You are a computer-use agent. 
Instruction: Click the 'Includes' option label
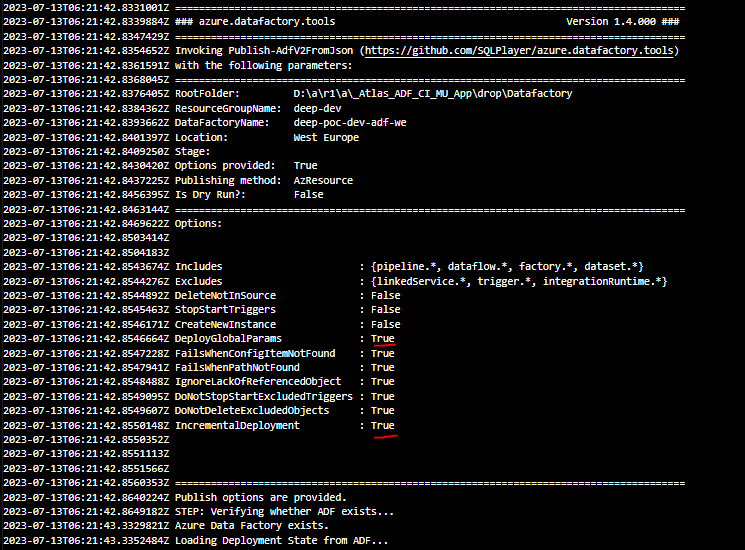click(199, 266)
